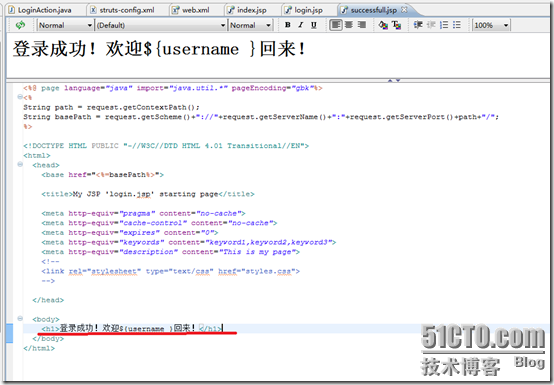Click the title tag line

pos(148,194)
